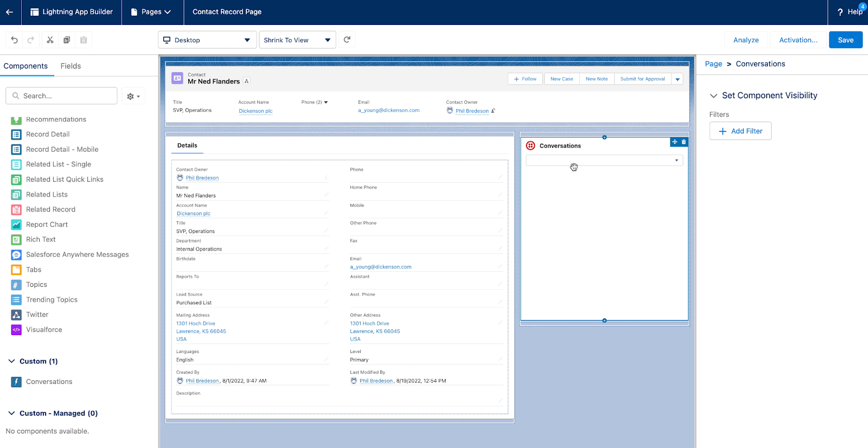Click the Contact Record Page title
Image resolution: width=868 pixels, height=448 pixels.
pos(227,12)
